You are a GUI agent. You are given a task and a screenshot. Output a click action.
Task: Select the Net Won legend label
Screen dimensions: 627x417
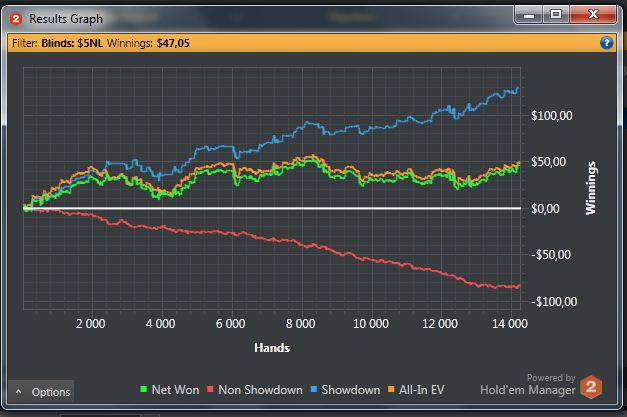point(175,390)
